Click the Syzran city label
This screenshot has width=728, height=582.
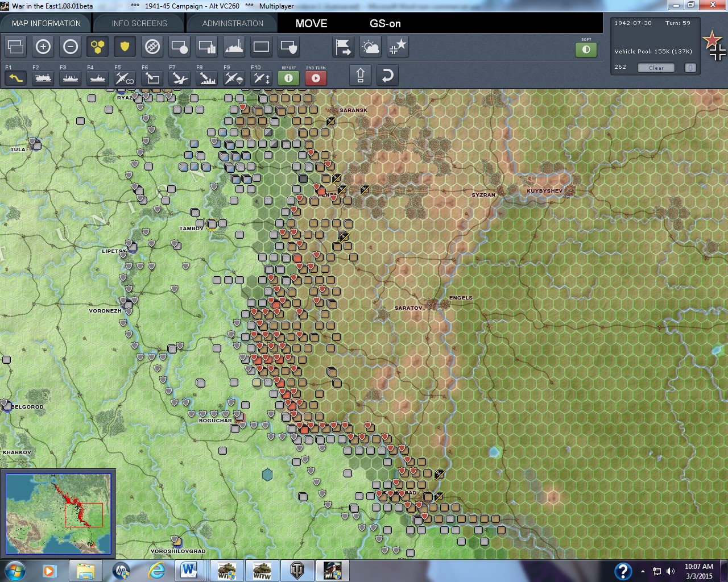click(x=483, y=195)
